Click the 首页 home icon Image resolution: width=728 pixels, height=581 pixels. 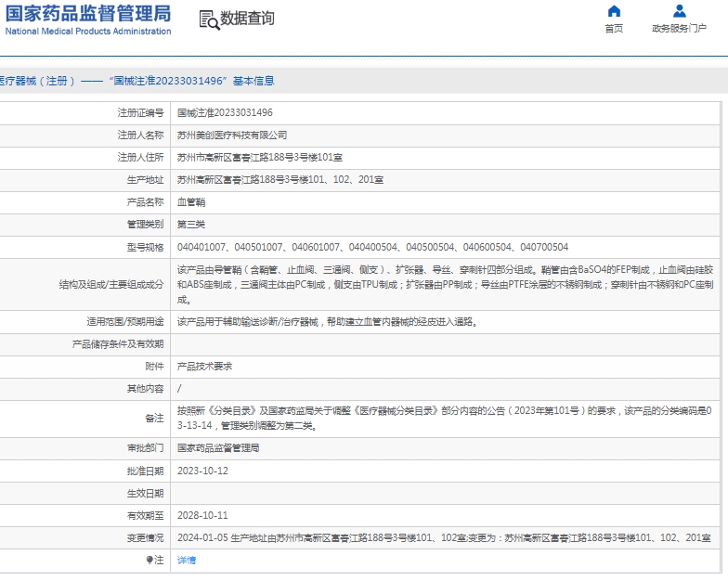tap(614, 11)
